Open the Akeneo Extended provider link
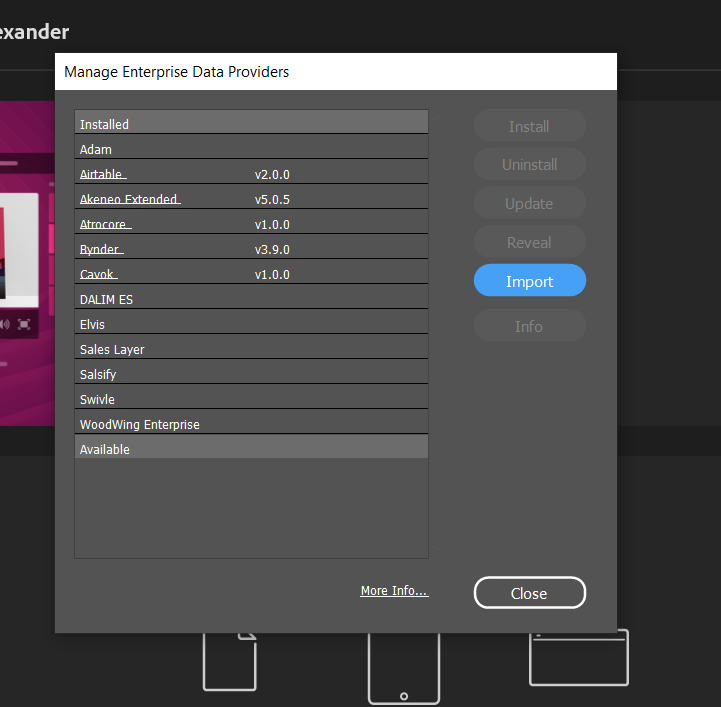The width and height of the screenshot is (721, 707). 130,199
